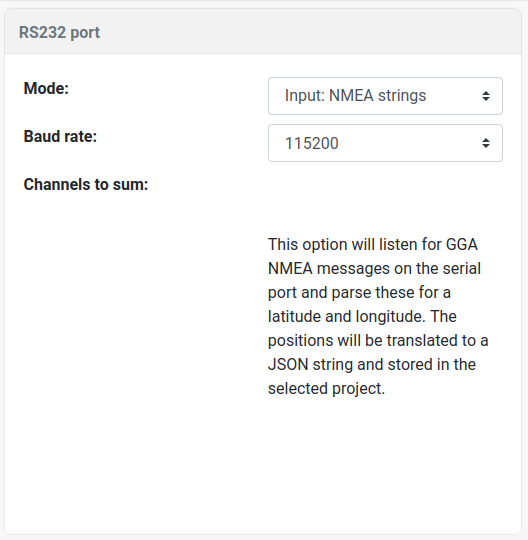Click the 'latitude and longitude. The' line
The height and width of the screenshot is (540, 528).
coord(362,316)
